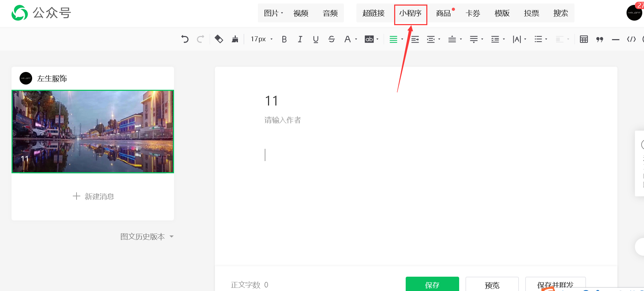The width and height of the screenshot is (644, 291).
Task: Apply the ab text background color
Action: click(x=369, y=39)
